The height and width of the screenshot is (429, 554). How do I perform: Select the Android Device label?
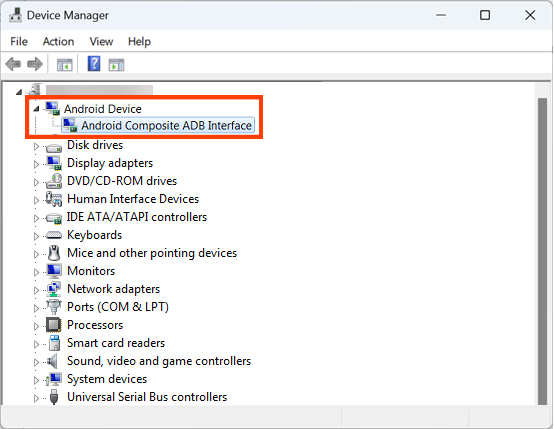(x=102, y=108)
